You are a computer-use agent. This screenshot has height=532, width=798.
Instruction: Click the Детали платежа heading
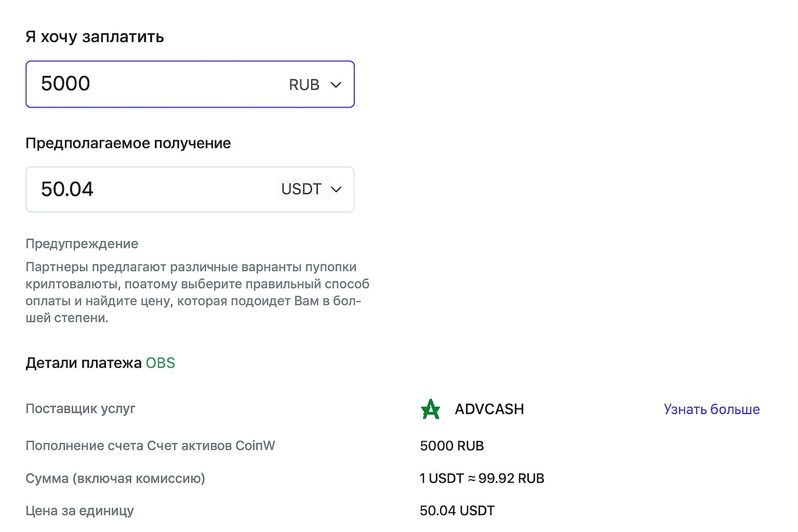coord(83,363)
